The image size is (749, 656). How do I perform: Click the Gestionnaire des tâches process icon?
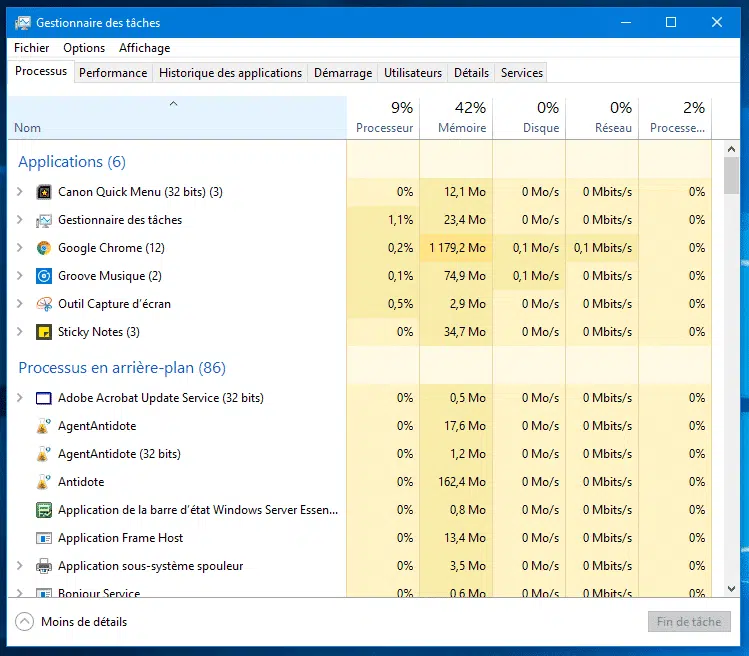[44, 220]
